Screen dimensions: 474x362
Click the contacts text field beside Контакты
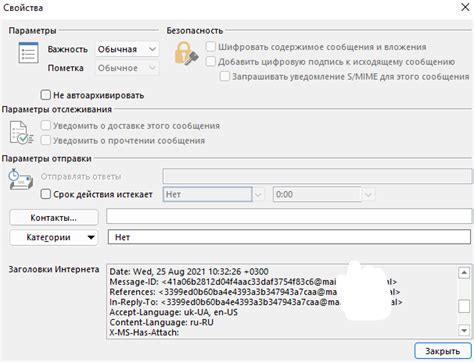click(289, 216)
